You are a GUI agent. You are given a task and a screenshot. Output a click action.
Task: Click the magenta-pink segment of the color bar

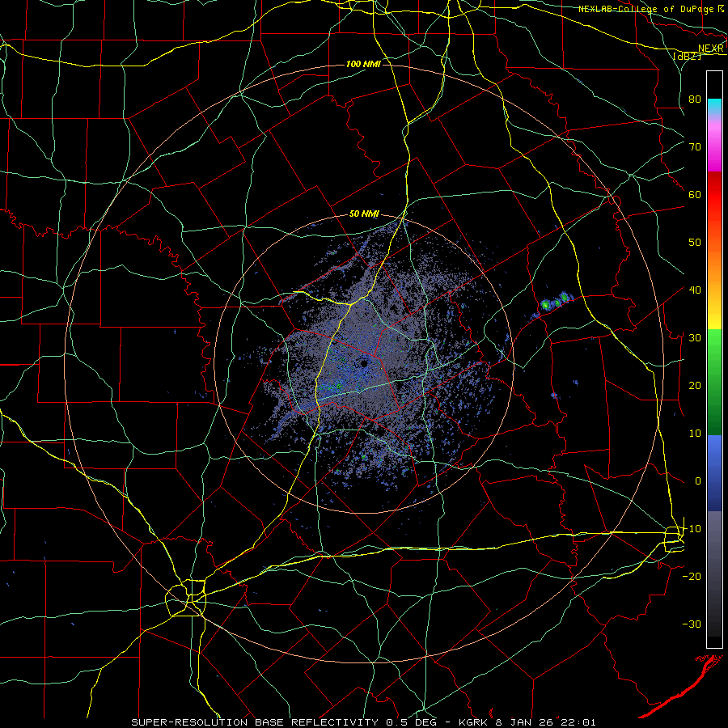click(x=714, y=144)
